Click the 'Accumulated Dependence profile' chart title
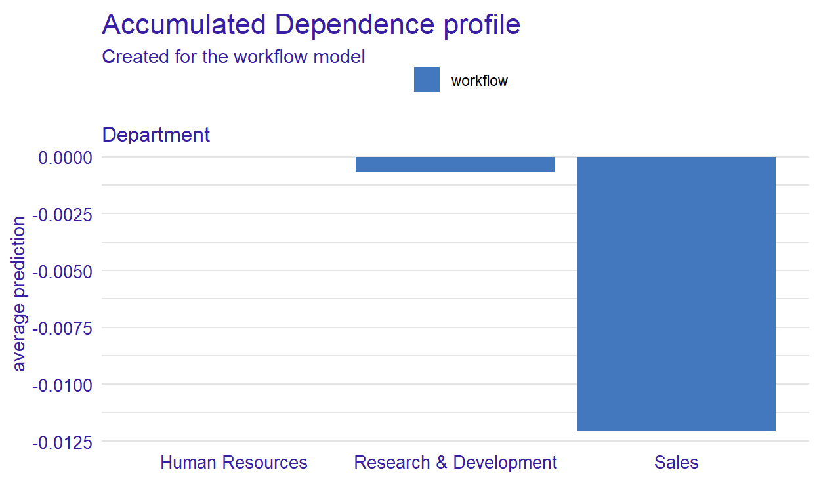The image size is (819, 504). [311, 25]
